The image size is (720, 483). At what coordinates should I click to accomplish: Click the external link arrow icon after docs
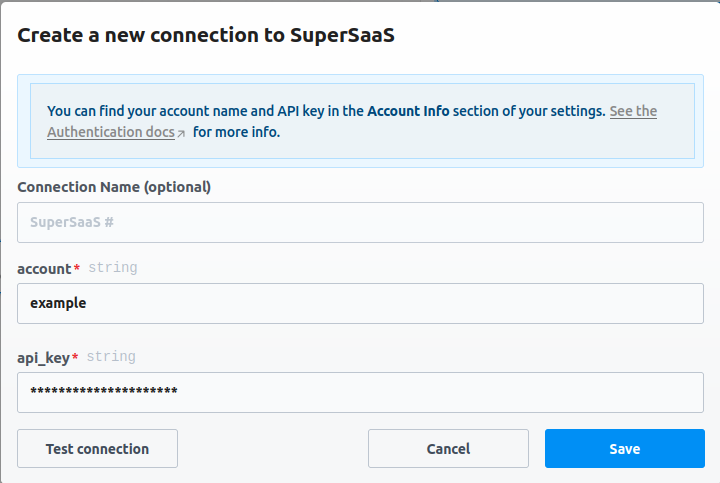click(x=181, y=134)
